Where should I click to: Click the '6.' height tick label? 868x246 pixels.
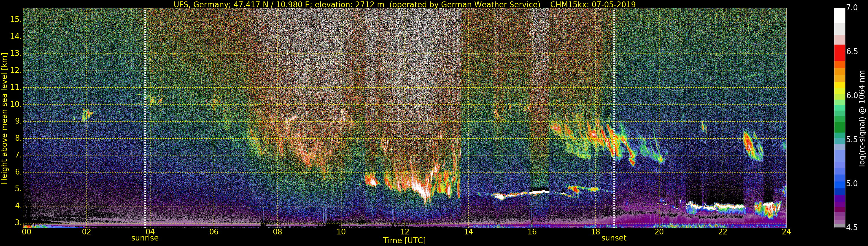click(18, 172)
